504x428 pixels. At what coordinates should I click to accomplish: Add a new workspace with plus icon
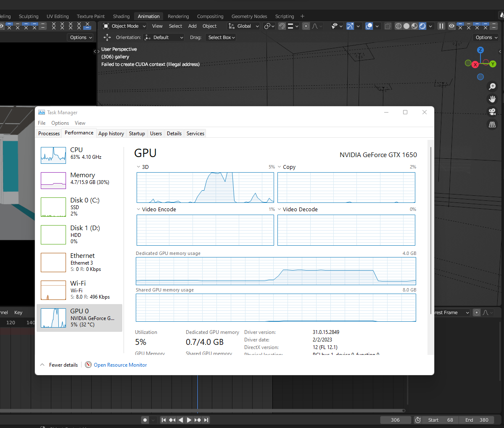(x=302, y=16)
